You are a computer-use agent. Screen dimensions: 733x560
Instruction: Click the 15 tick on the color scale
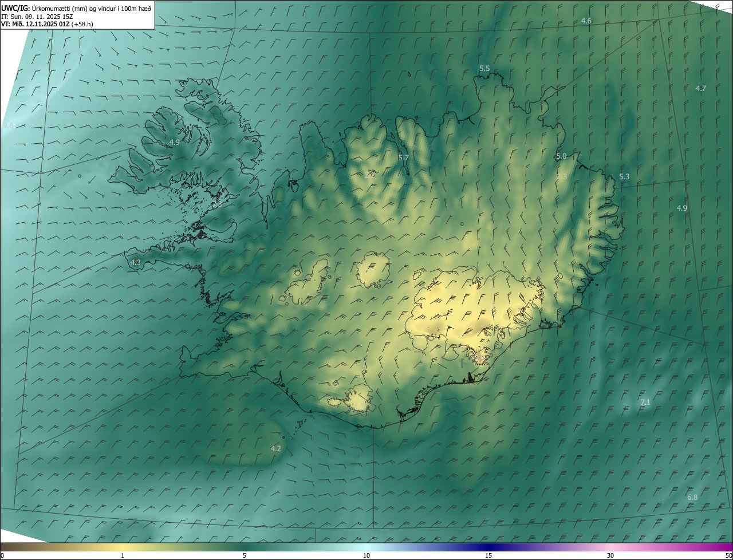(488, 556)
